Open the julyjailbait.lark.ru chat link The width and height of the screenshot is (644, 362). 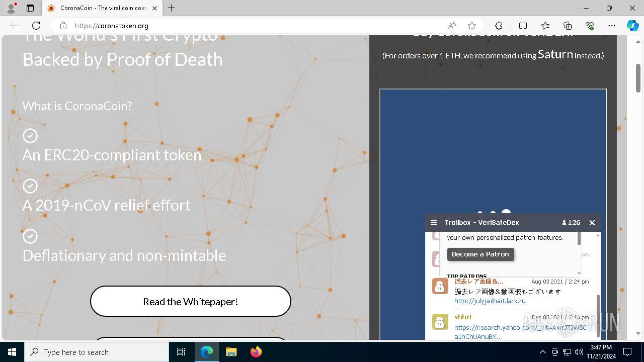(490, 301)
